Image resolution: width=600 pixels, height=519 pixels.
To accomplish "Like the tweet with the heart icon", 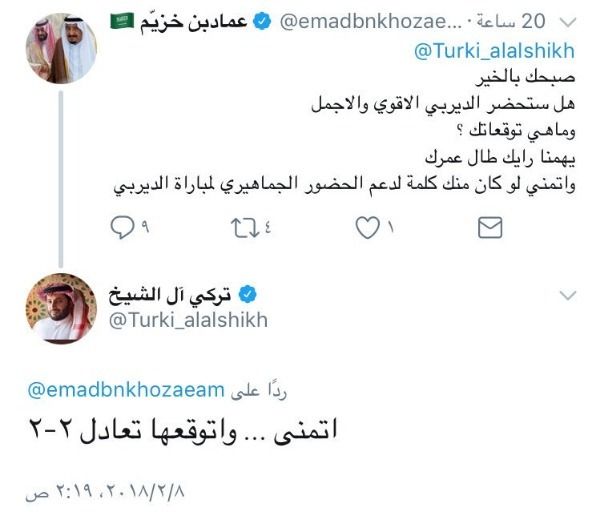I will (x=367, y=228).
